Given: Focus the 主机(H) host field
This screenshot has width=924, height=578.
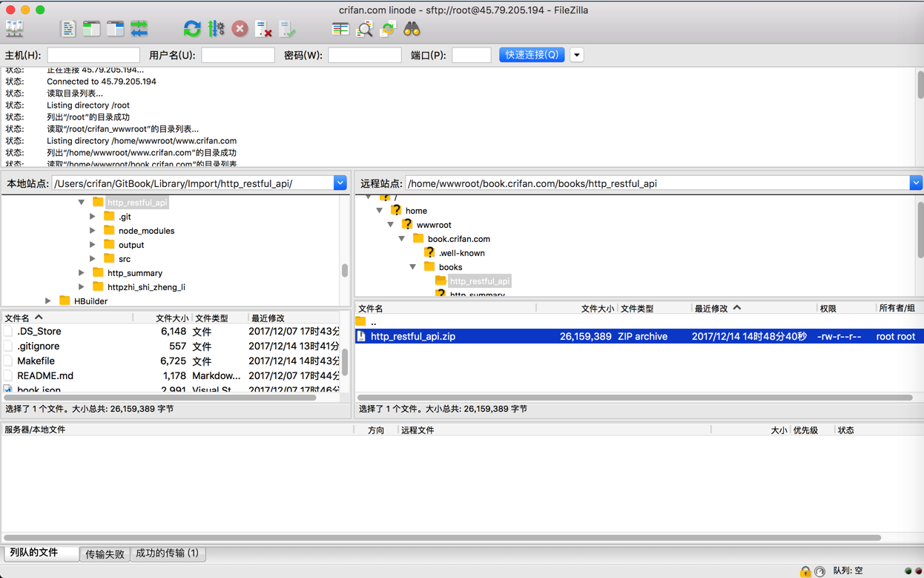Looking at the screenshot, I should [x=93, y=55].
